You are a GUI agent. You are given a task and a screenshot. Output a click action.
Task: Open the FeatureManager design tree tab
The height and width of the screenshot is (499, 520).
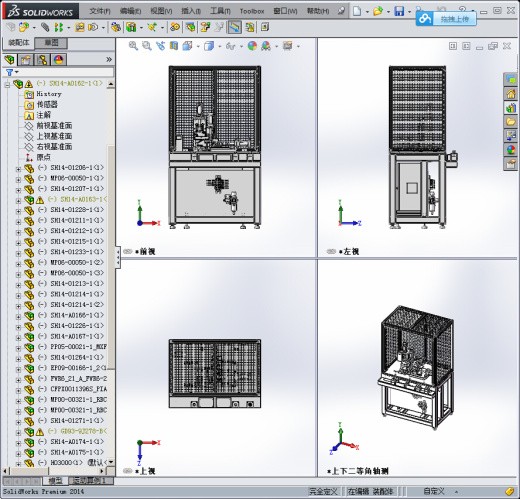coord(10,60)
